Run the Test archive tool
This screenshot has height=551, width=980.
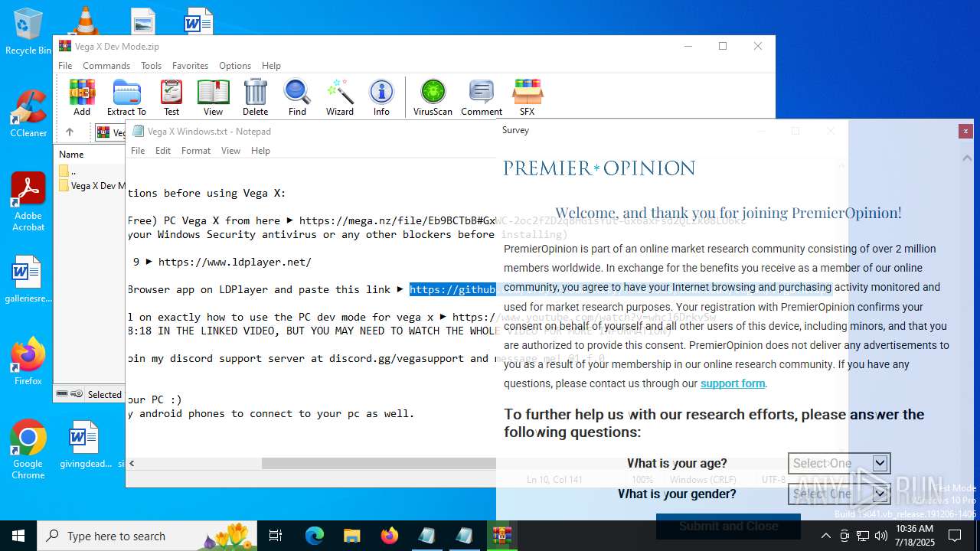click(x=171, y=97)
